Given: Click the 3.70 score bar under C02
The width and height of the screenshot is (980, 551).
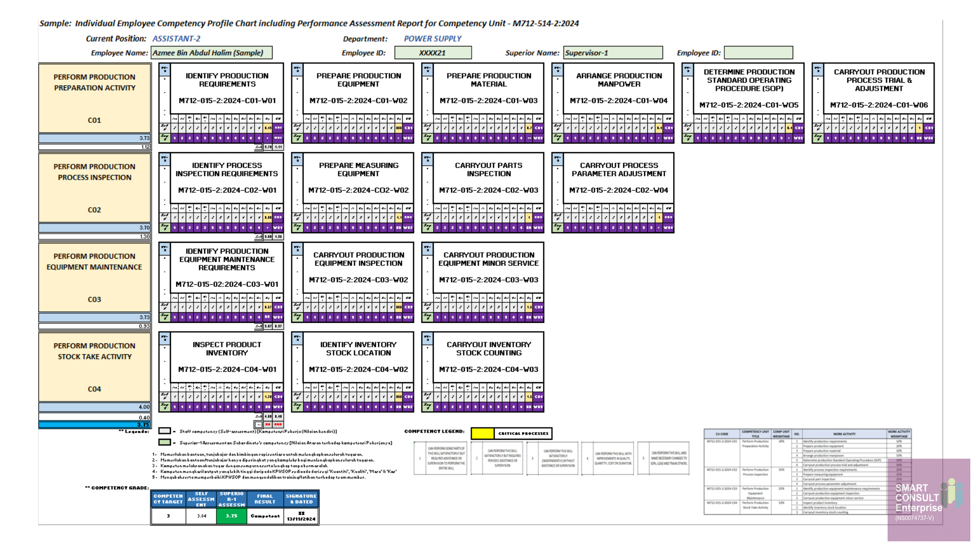Looking at the screenshot, I should (94, 228).
